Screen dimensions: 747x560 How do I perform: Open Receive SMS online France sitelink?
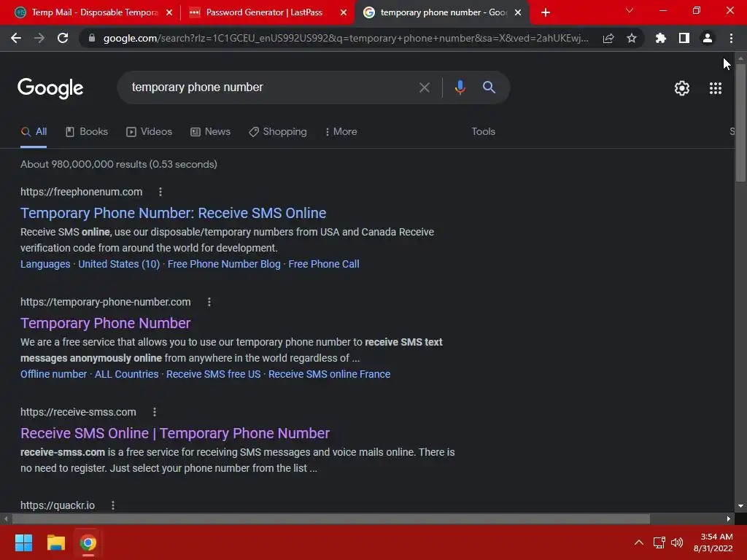(329, 374)
